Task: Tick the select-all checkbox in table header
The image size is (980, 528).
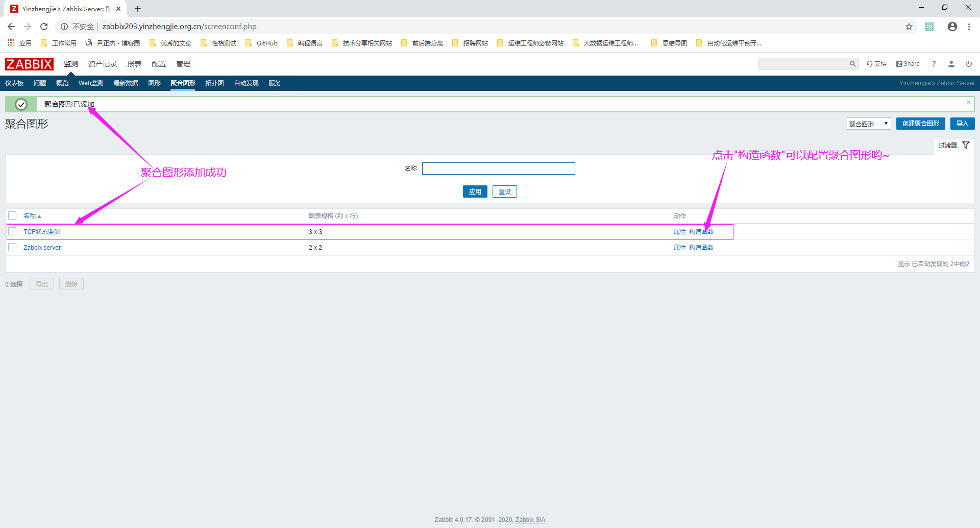Action: [x=12, y=215]
